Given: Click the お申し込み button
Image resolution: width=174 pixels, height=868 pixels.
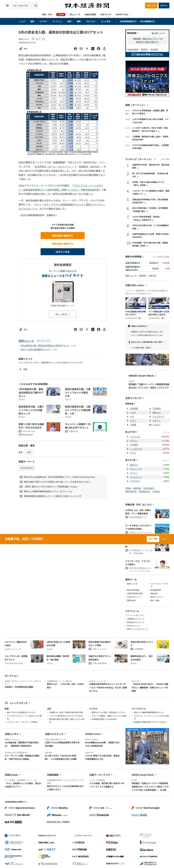Looking at the screenshot, I should click(151, 5).
